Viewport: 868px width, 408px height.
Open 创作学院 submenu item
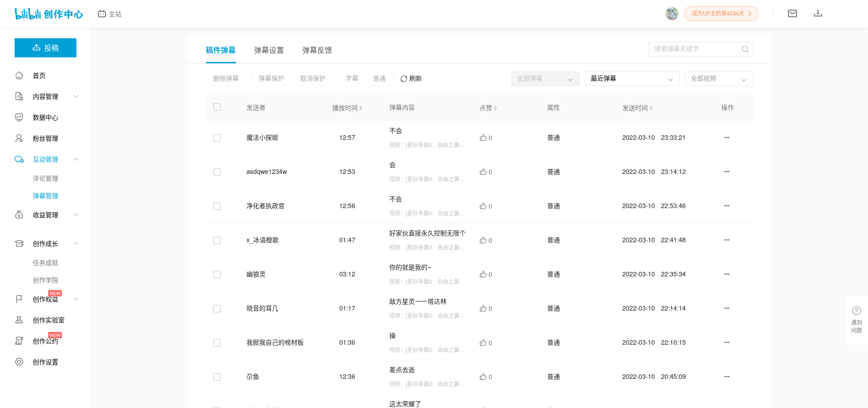click(45, 280)
